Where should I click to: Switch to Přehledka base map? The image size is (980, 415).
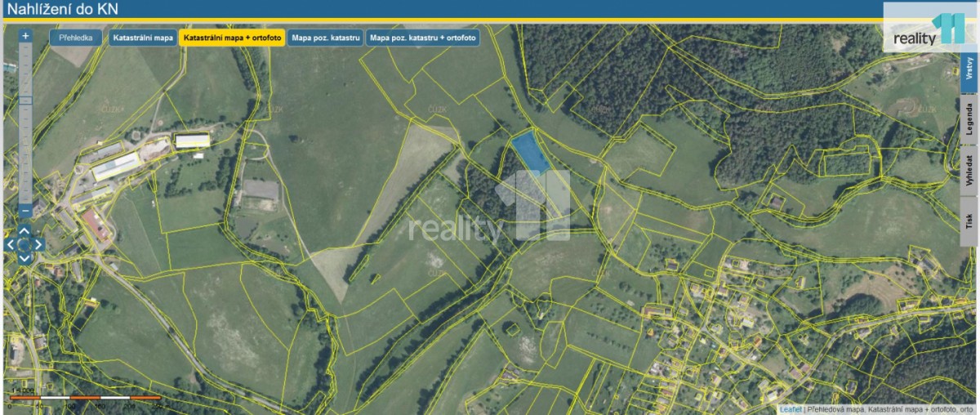pyautogui.click(x=75, y=38)
